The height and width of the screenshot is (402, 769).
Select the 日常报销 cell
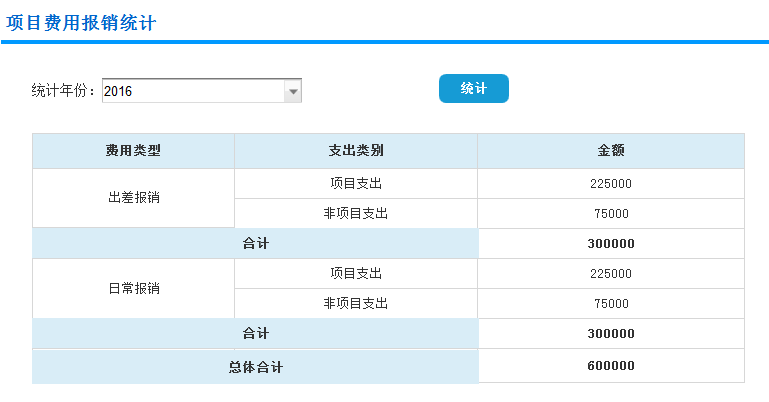pos(133,288)
